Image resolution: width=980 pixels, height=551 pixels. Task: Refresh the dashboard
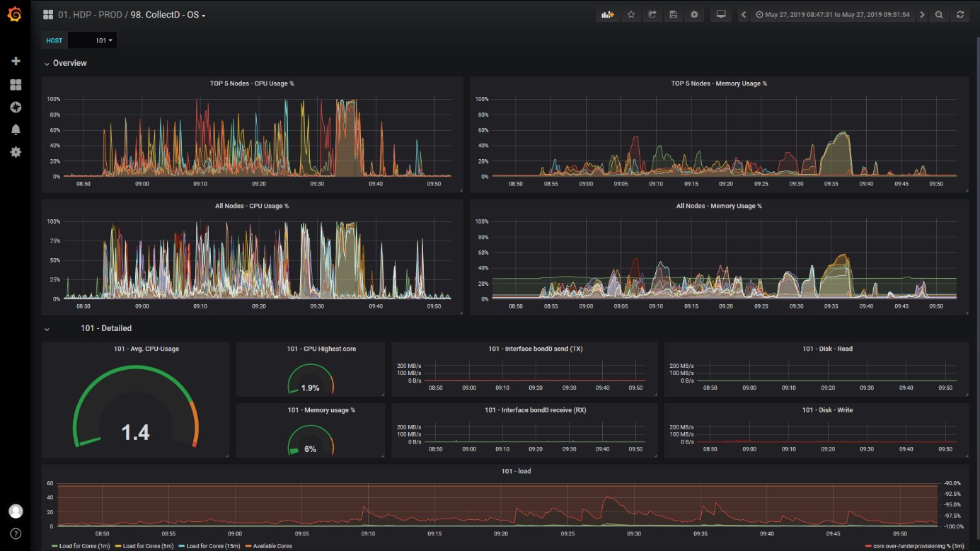point(960,14)
